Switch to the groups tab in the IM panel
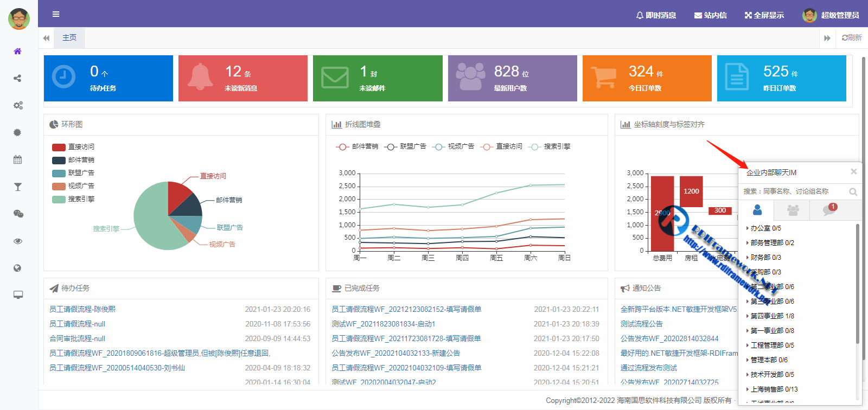Viewport: 868px width, 410px height. click(x=793, y=210)
